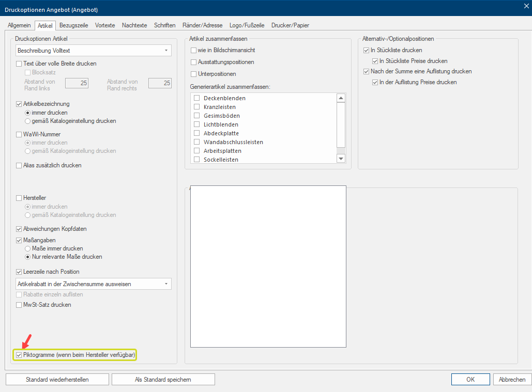Click the Standard wiederherstellen button
The height and width of the screenshot is (392, 532).
(x=57, y=380)
